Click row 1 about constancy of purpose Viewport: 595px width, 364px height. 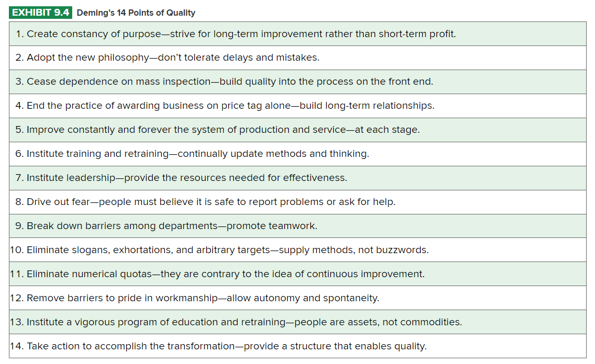coord(235,34)
